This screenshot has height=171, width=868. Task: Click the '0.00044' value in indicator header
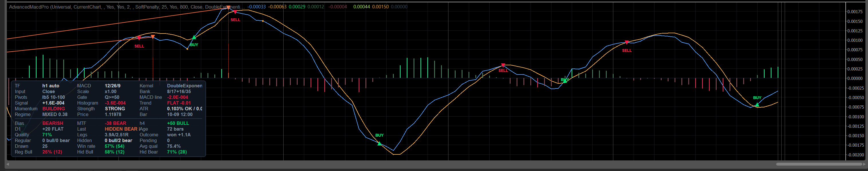(x=361, y=7)
